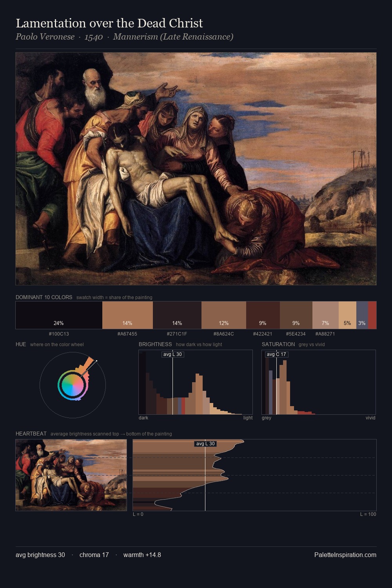Click the BRIGHTNESS section heading

(155, 344)
